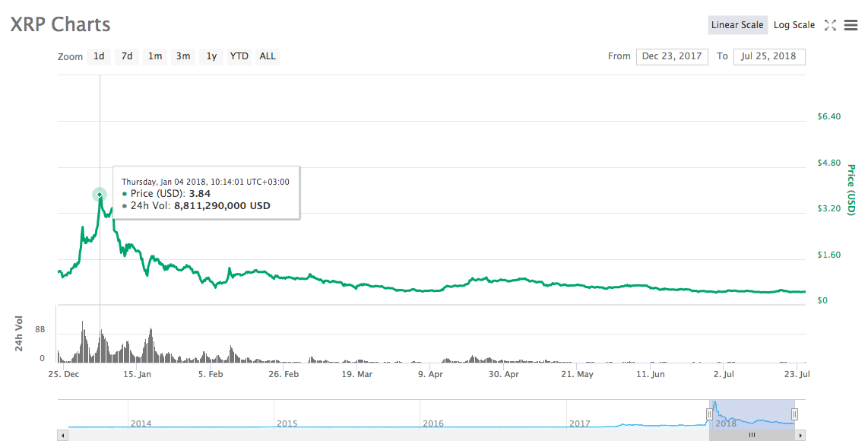Show ALL chart history

[267, 56]
